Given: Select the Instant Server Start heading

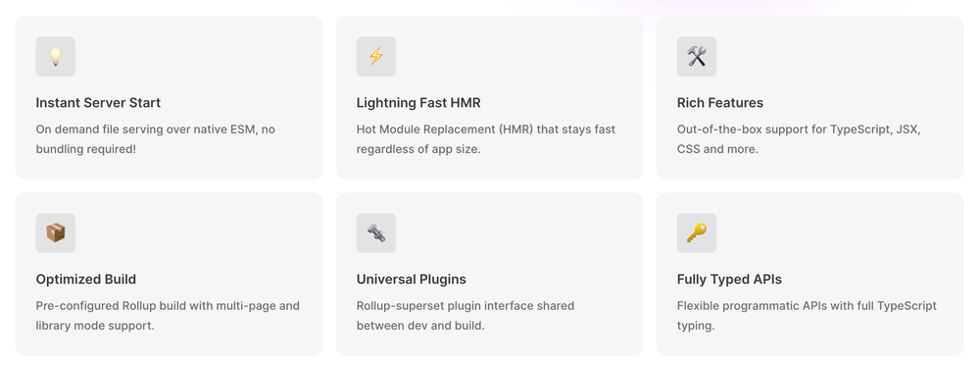Looking at the screenshot, I should 98,103.
